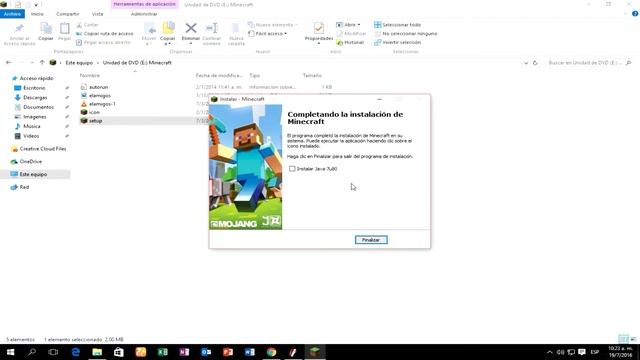Click Historial in the ribbon
Viewport: 640px width, 360px height.
coord(350,42)
